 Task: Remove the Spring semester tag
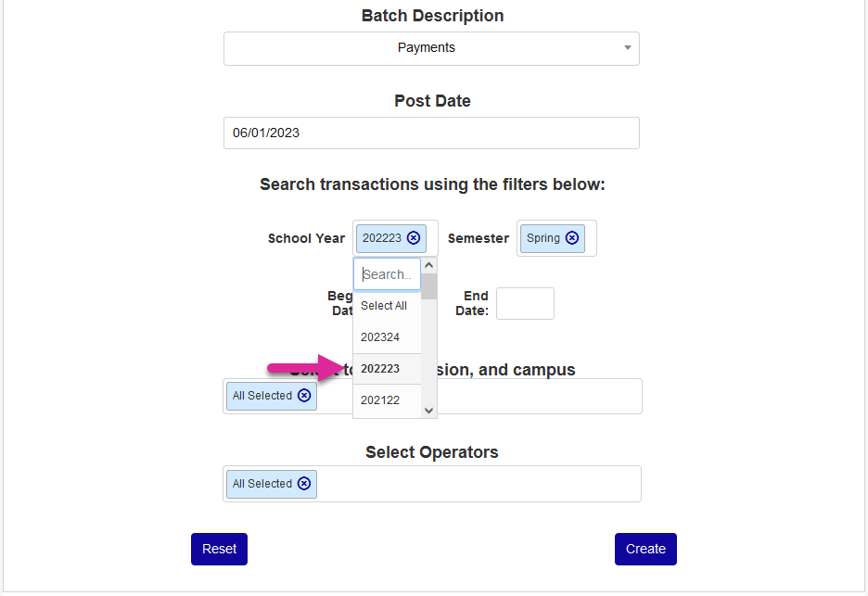coord(572,238)
